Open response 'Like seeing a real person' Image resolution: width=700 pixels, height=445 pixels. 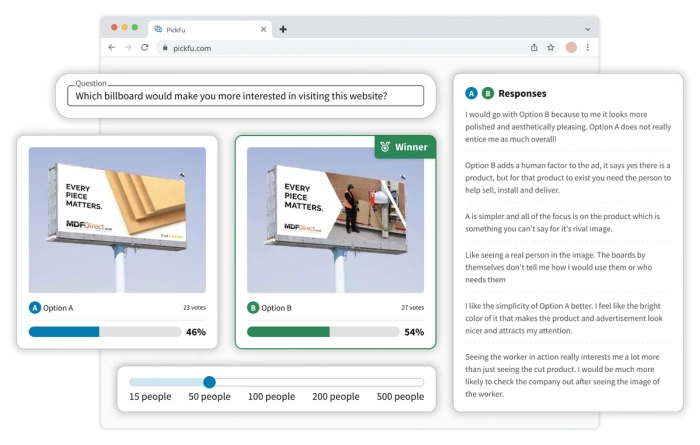point(558,267)
